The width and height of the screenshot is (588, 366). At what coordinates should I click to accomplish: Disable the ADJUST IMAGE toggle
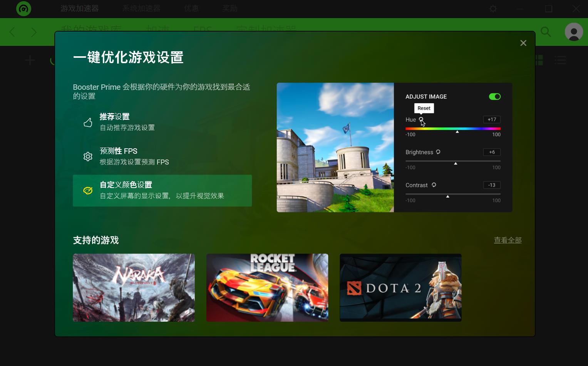(x=494, y=96)
